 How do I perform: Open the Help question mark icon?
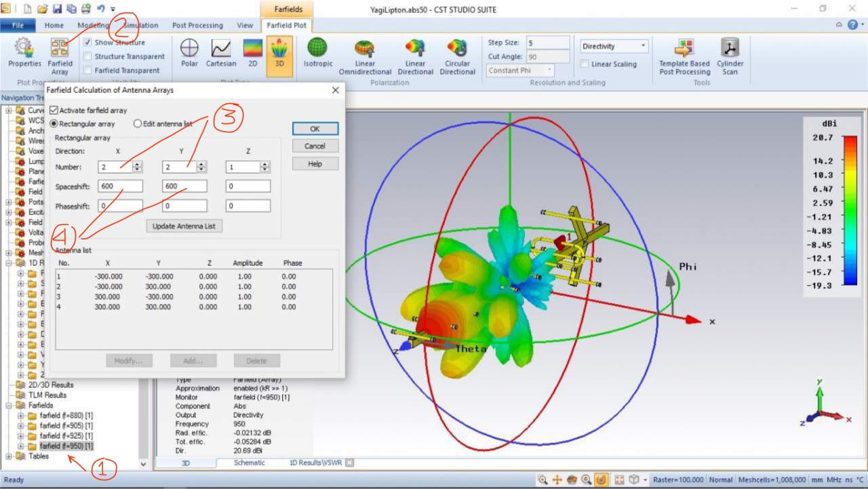pos(852,24)
